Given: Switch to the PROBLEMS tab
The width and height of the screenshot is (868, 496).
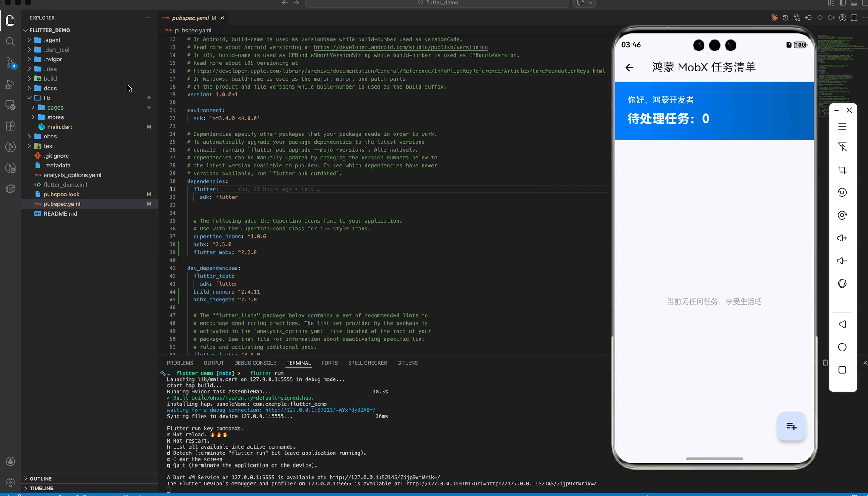Looking at the screenshot, I should point(180,363).
